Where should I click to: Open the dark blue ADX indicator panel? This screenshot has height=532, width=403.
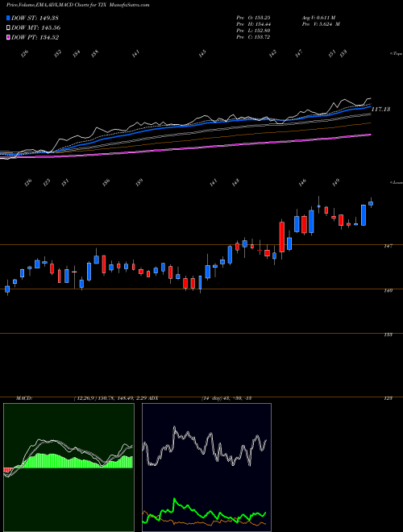point(206,468)
